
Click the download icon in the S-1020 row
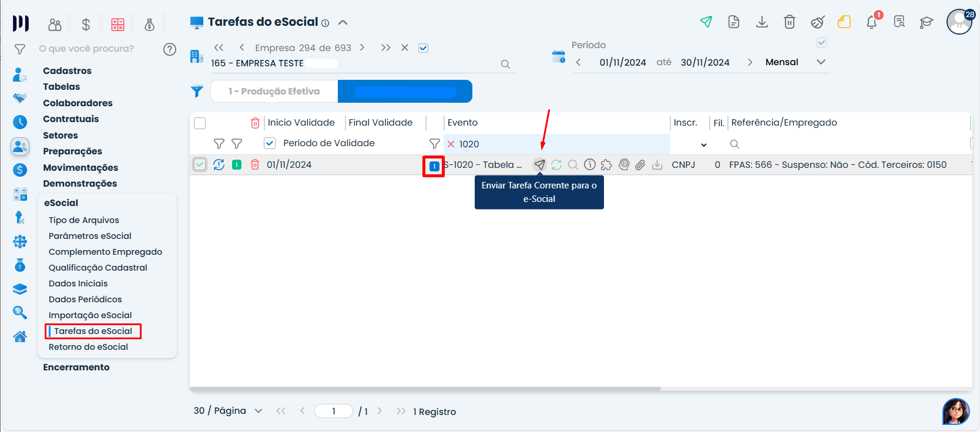(657, 165)
